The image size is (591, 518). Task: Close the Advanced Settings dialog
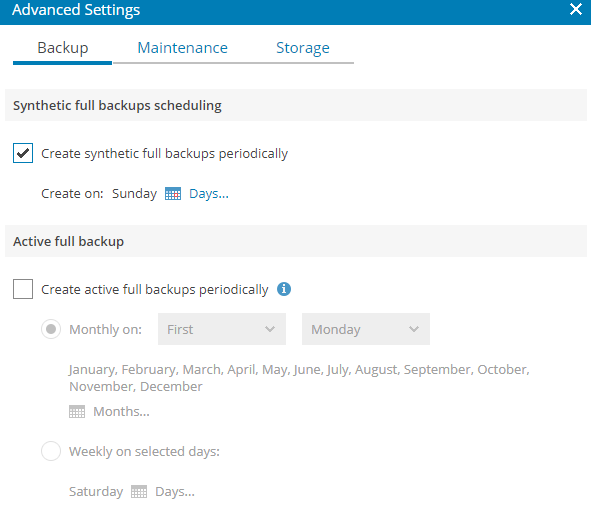point(576,9)
